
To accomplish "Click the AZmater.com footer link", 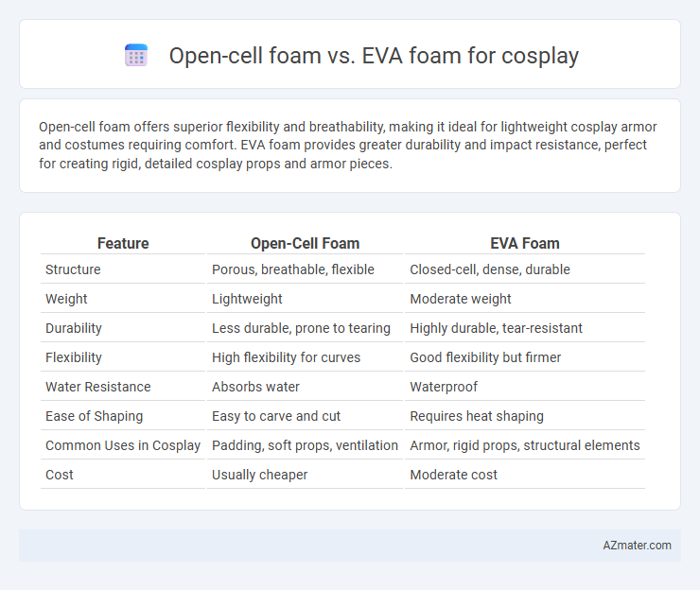I will (637, 546).
